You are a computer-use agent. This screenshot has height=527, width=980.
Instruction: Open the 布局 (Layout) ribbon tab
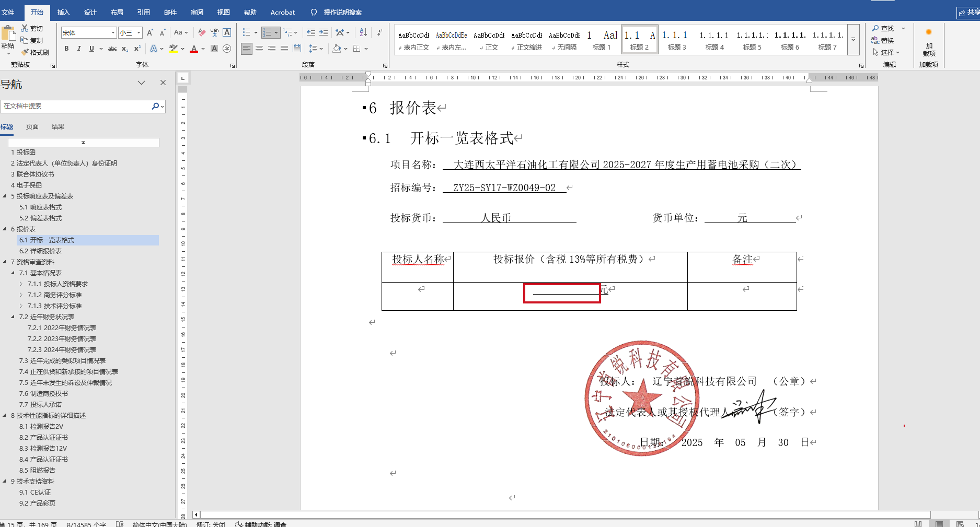[117, 12]
